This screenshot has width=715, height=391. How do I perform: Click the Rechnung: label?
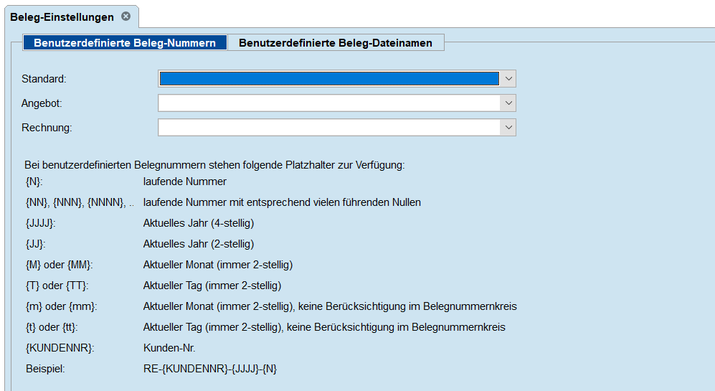(x=47, y=128)
